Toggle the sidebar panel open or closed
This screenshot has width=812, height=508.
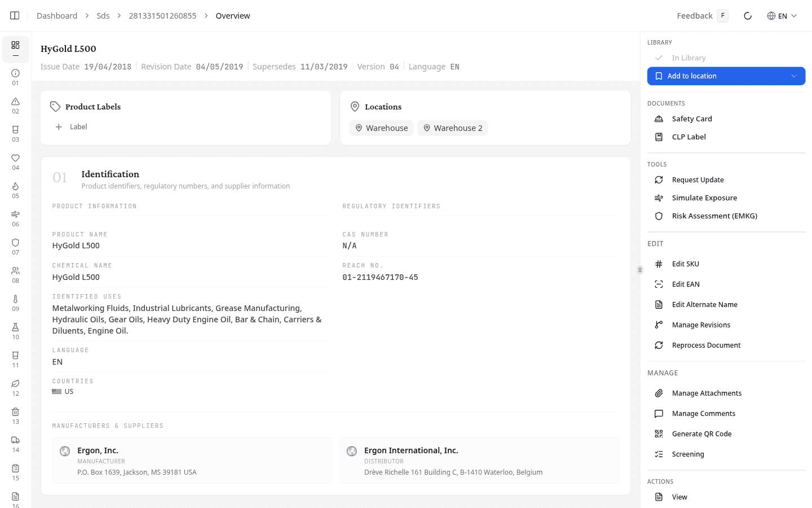click(x=14, y=15)
